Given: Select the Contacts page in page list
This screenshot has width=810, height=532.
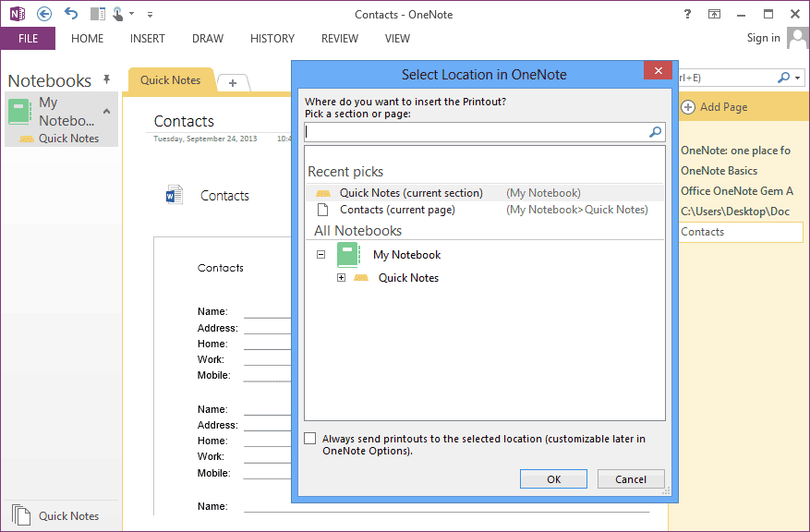Looking at the screenshot, I should click(742, 232).
